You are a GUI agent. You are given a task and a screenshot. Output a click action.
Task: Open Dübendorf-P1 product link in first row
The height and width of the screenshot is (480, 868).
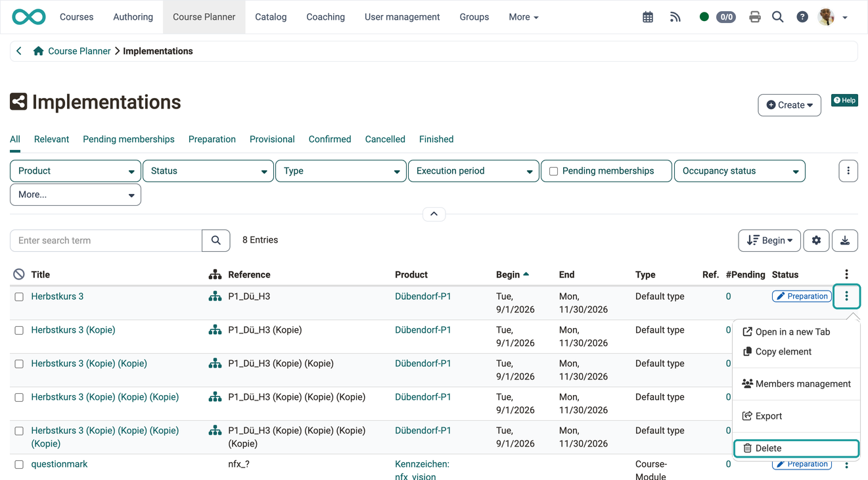pos(423,297)
